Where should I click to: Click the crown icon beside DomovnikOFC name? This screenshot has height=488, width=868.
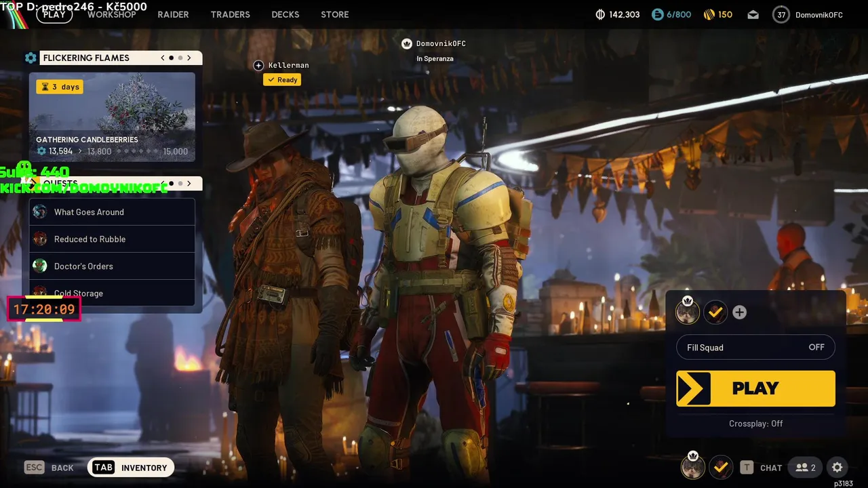pyautogui.click(x=407, y=44)
